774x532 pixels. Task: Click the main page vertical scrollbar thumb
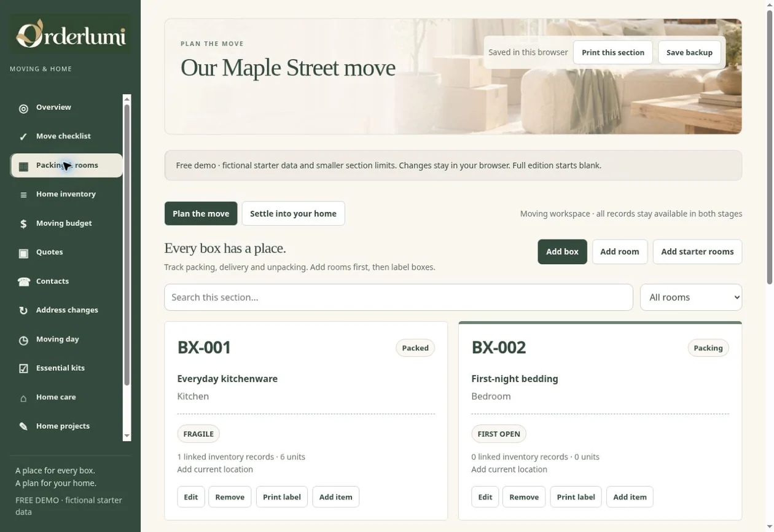coord(770,146)
